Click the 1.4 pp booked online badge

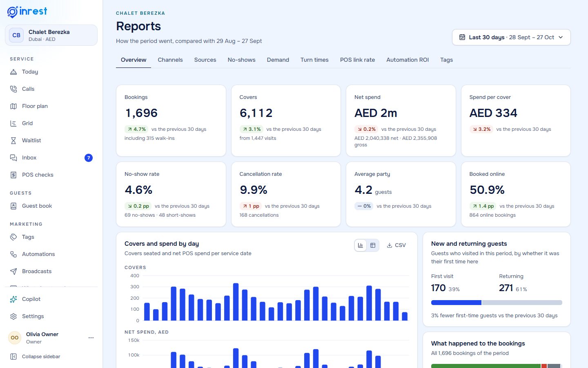tap(483, 206)
